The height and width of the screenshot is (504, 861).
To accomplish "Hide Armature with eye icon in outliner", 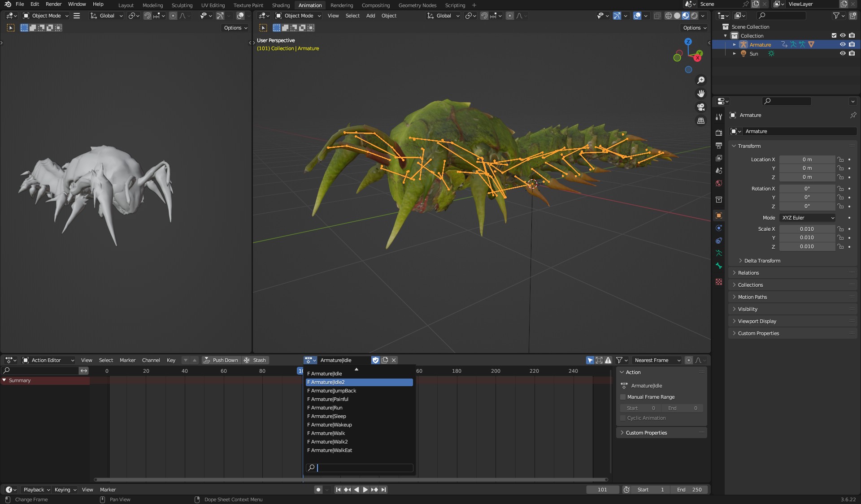I will click(x=843, y=44).
